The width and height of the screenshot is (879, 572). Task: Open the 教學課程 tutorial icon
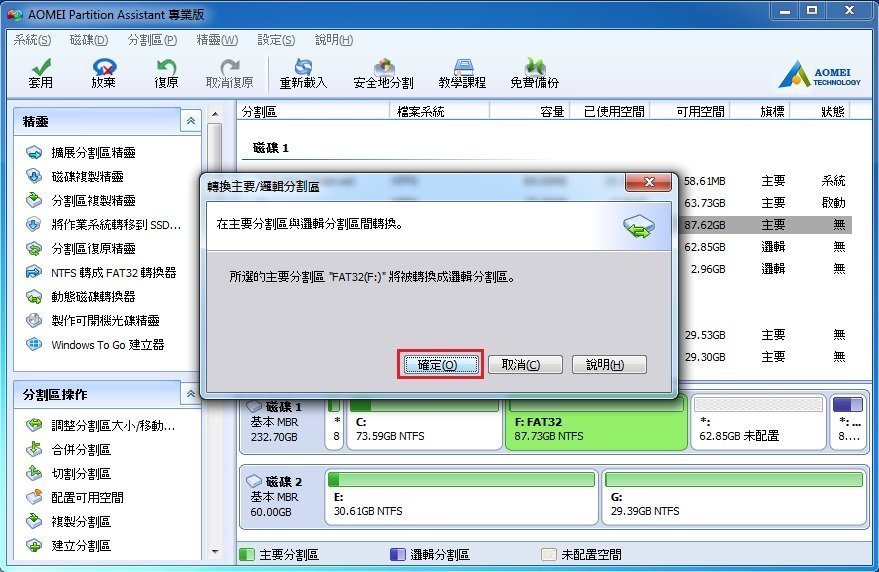pyautogui.click(x=462, y=73)
